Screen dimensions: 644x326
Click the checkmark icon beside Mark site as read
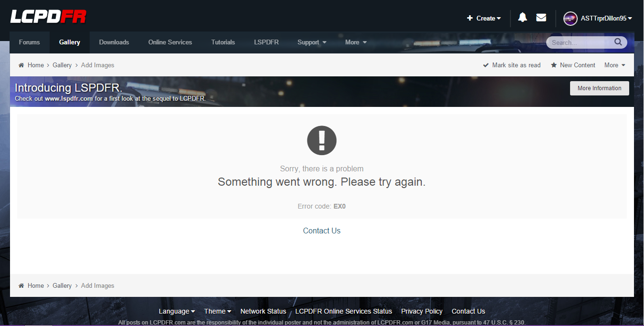(486, 65)
